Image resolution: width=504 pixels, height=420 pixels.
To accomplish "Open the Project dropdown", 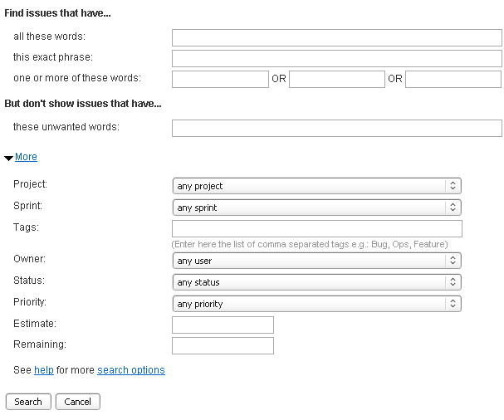I will (316, 186).
